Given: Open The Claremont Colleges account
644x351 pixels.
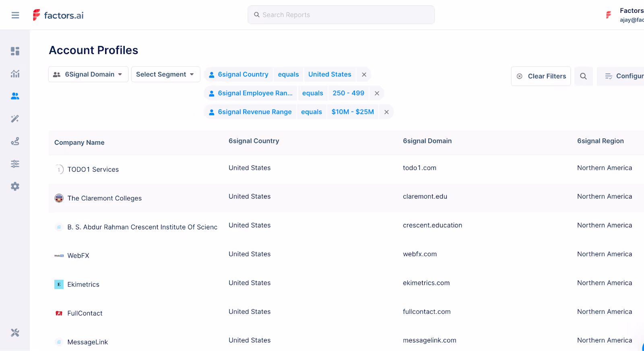Looking at the screenshot, I should 105,198.
